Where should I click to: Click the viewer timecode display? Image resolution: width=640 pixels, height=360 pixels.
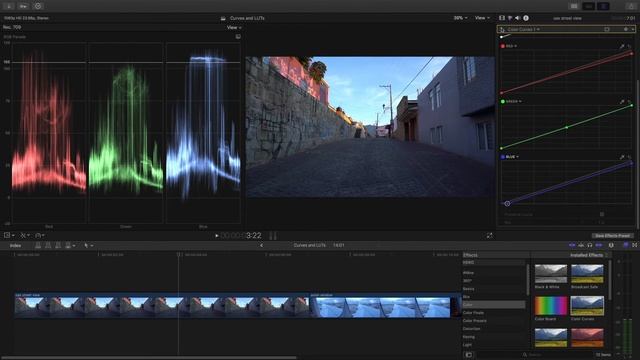pyautogui.click(x=241, y=236)
